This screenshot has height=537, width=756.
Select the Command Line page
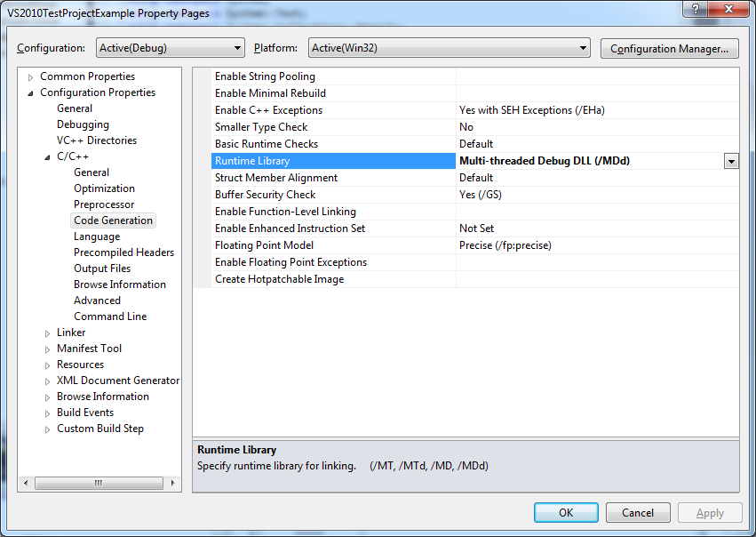110,316
